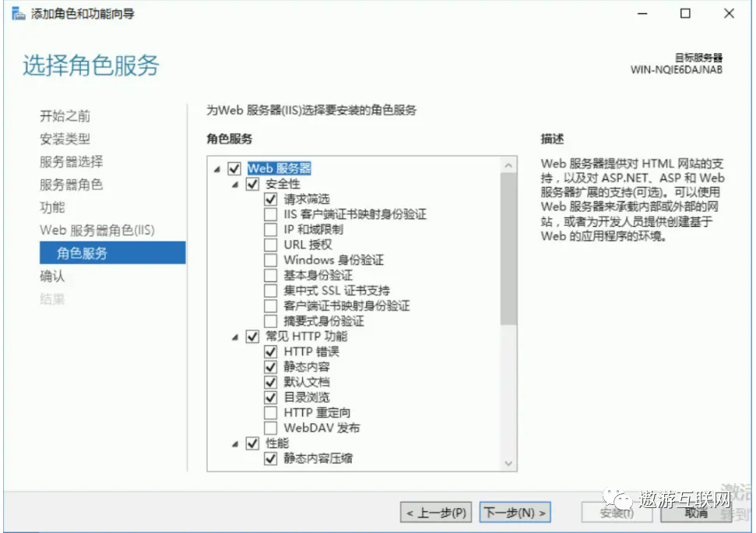Click the 下一步(N) button
Image resolution: width=756 pixels, height=533 pixels.
[515, 512]
